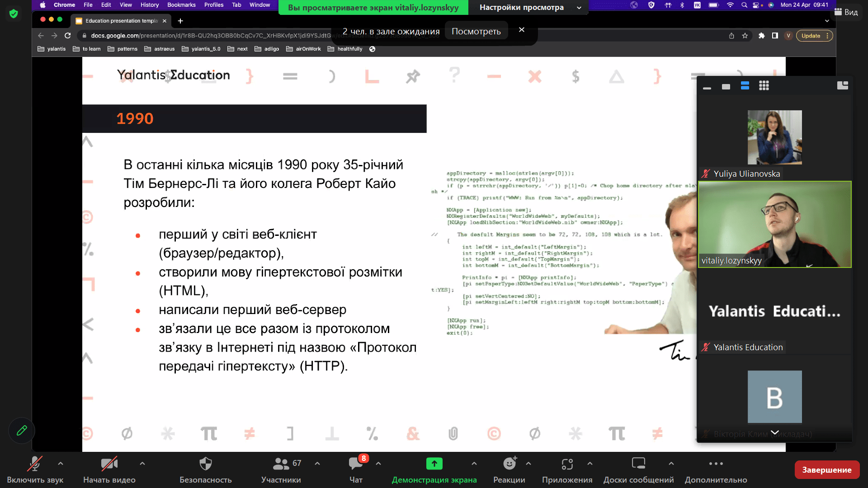Expand video options arrow beside camera
The height and width of the screenshot is (488, 868).
coord(142,464)
